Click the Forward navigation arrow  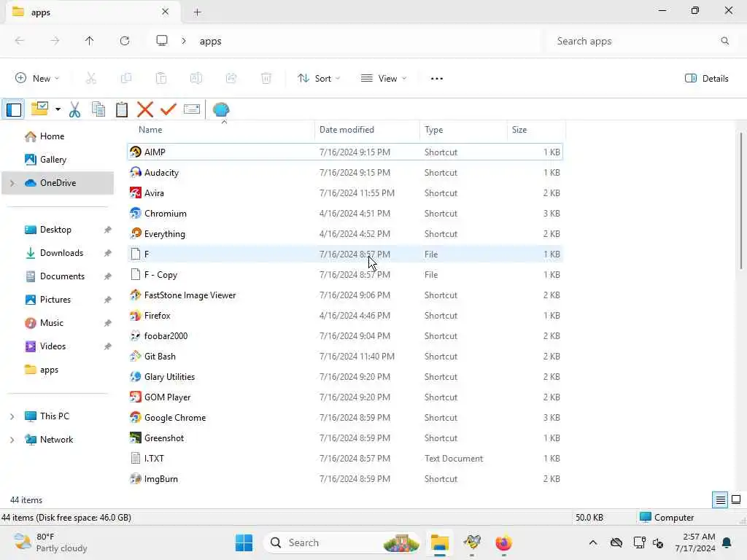click(x=55, y=41)
